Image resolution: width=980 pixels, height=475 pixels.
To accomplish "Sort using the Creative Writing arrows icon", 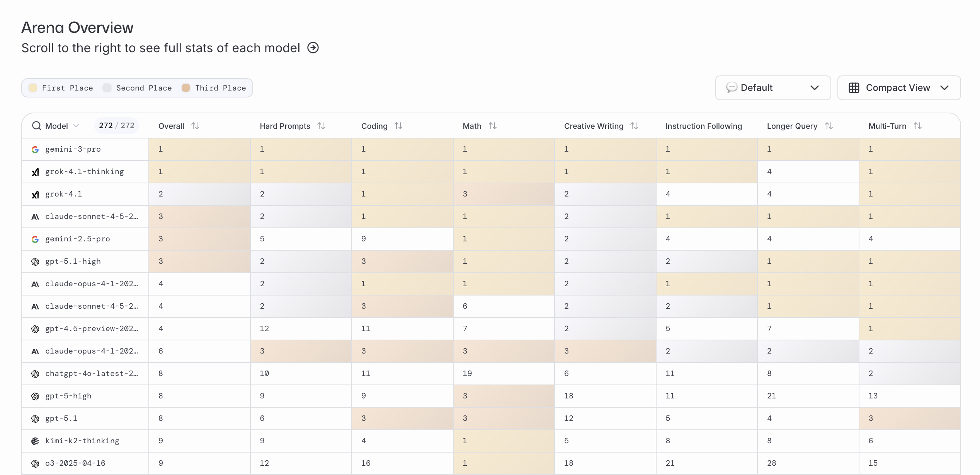I will (x=634, y=126).
